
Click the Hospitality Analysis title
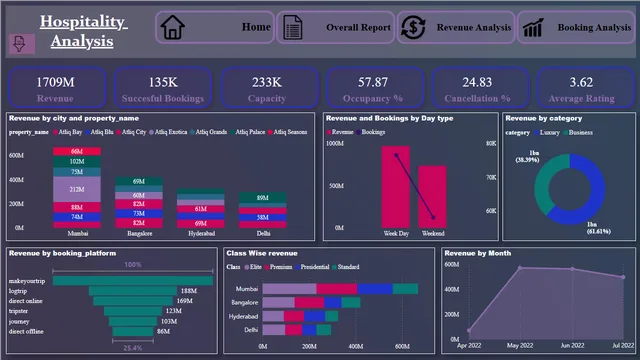point(83,31)
